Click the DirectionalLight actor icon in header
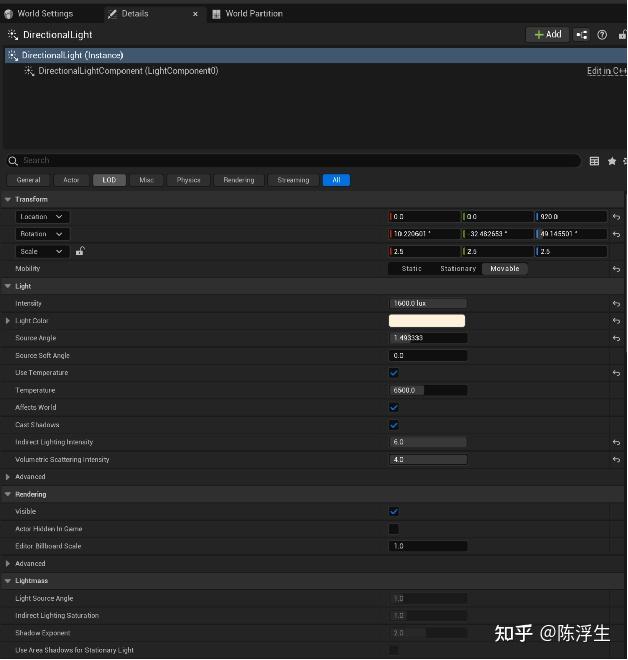 [x=13, y=35]
